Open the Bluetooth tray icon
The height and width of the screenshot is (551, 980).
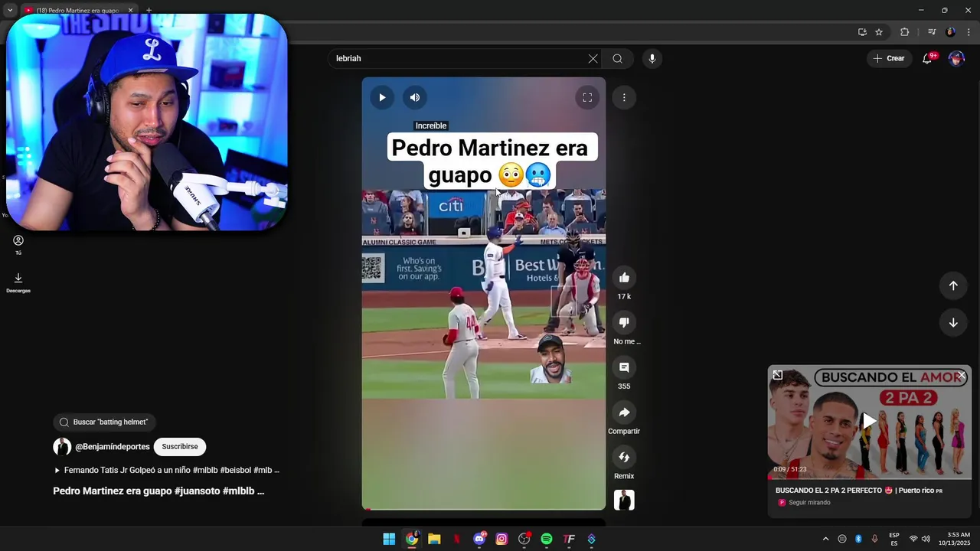(858, 539)
